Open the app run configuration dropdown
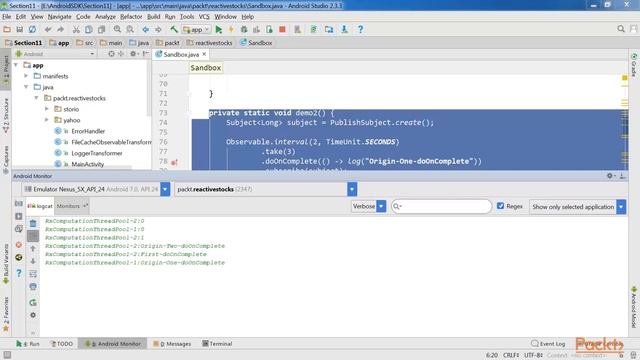The height and width of the screenshot is (360, 640). click(x=196, y=29)
